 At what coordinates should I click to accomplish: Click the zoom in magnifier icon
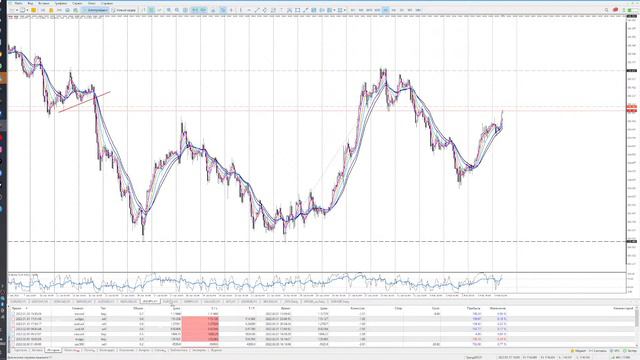click(x=169, y=10)
